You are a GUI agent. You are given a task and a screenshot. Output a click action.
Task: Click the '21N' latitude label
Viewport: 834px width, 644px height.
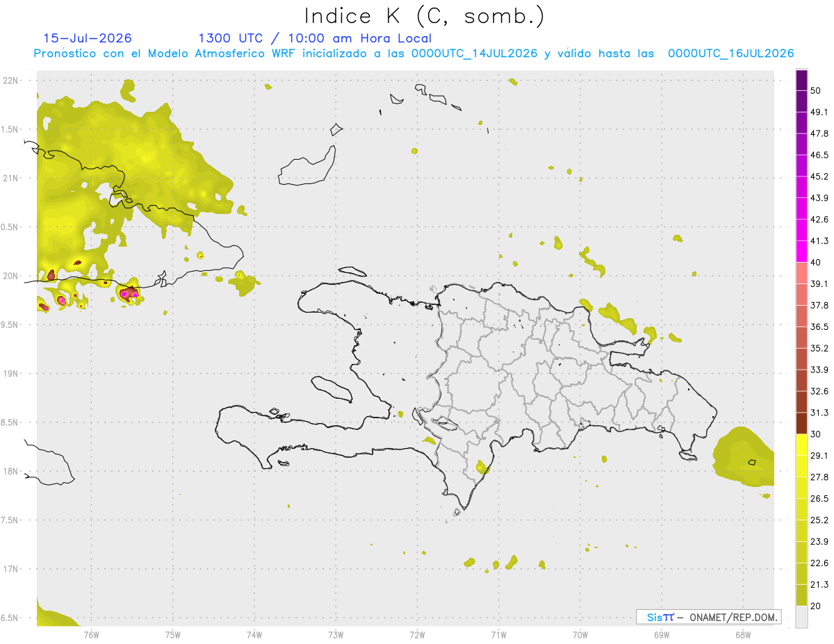[10, 178]
